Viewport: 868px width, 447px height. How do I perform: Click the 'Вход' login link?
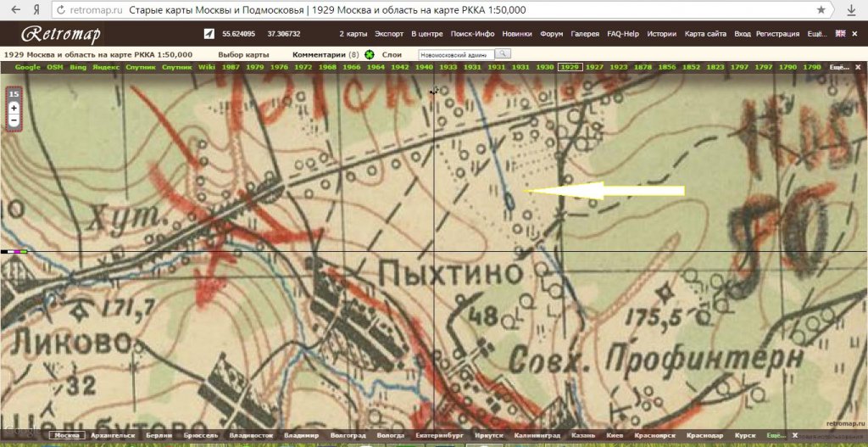(743, 34)
